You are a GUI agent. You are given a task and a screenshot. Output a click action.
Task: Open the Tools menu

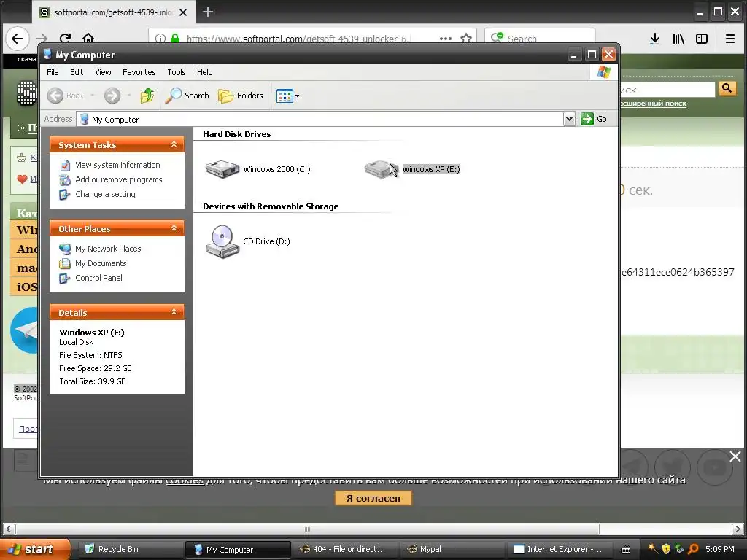(x=177, y=72)
